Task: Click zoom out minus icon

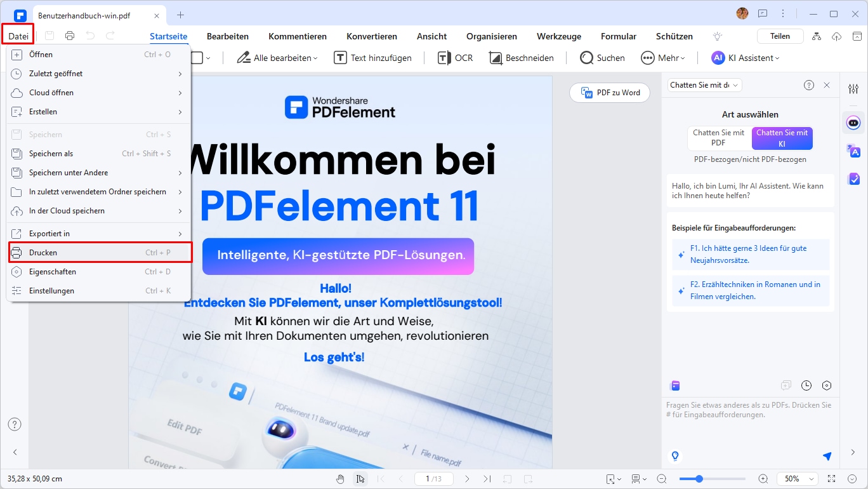Action: point(662,479)
